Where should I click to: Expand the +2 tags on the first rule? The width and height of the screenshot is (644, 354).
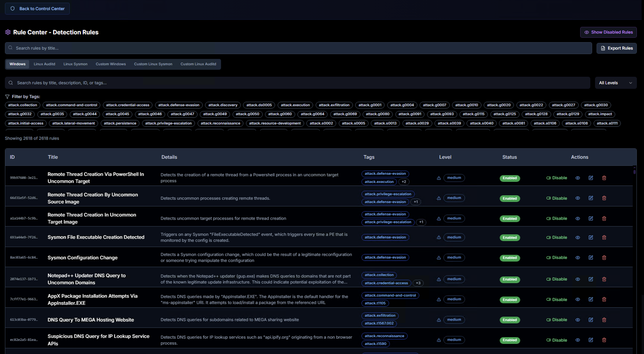404,182
